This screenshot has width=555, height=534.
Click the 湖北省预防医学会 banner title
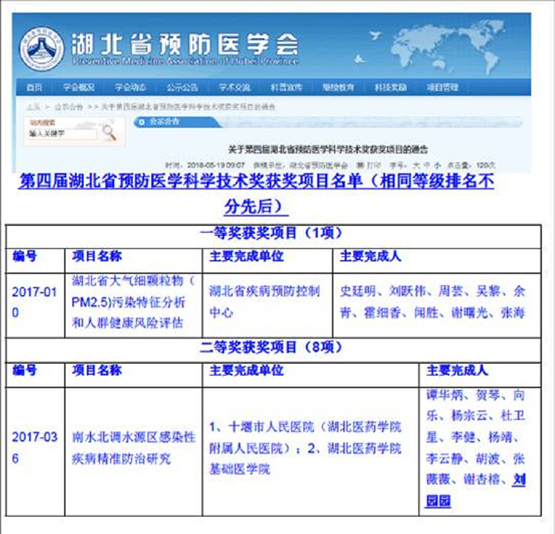(185, 45)
